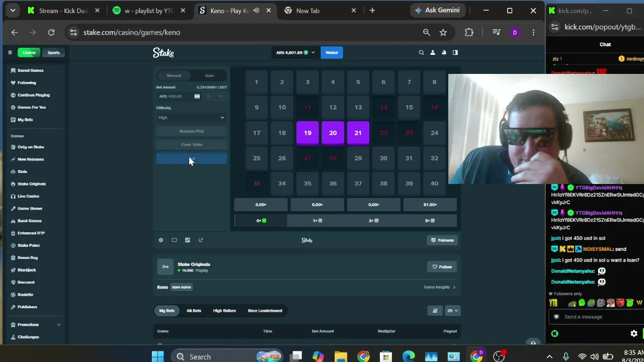Go to Saved Games in sidebar

point(31,70)
